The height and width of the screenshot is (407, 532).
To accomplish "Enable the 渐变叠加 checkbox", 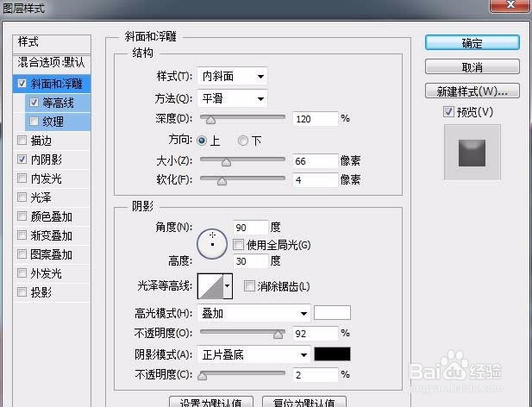I will 22,235.
